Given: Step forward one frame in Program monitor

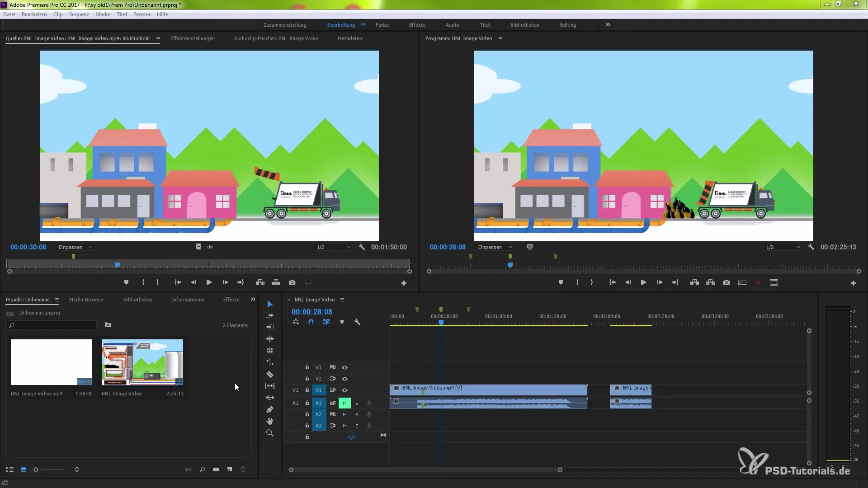Looking at the screenshot, I should [660, 282].
